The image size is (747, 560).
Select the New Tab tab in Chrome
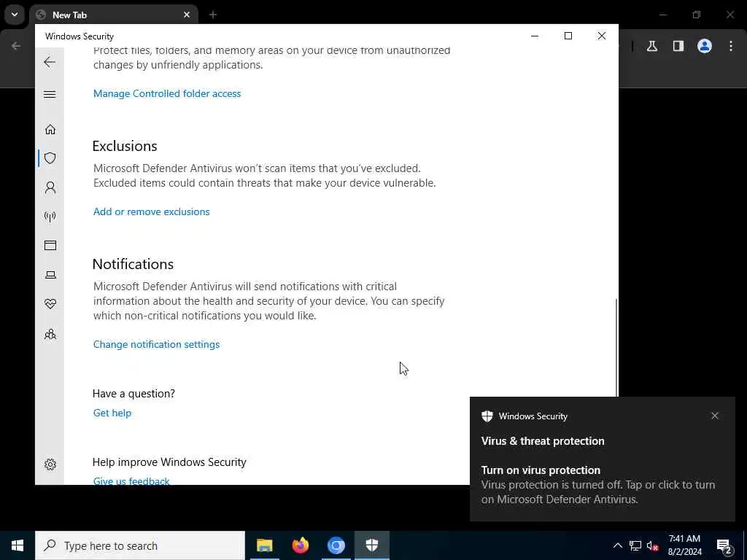115,15
